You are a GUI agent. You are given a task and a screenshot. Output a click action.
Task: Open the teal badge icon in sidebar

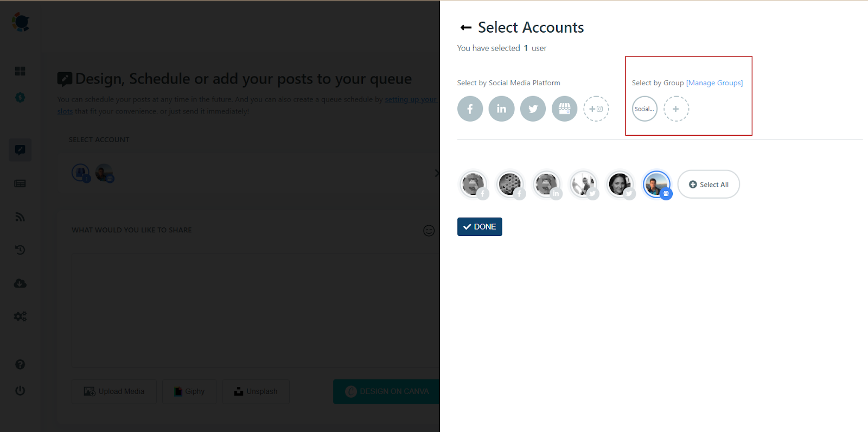(20, 98)
